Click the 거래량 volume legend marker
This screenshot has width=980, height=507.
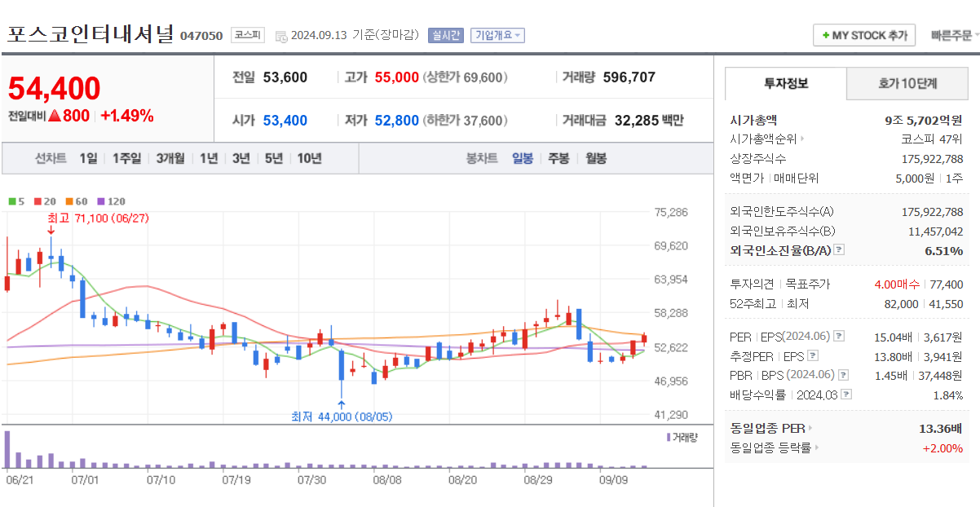click(x=682, y=437)
